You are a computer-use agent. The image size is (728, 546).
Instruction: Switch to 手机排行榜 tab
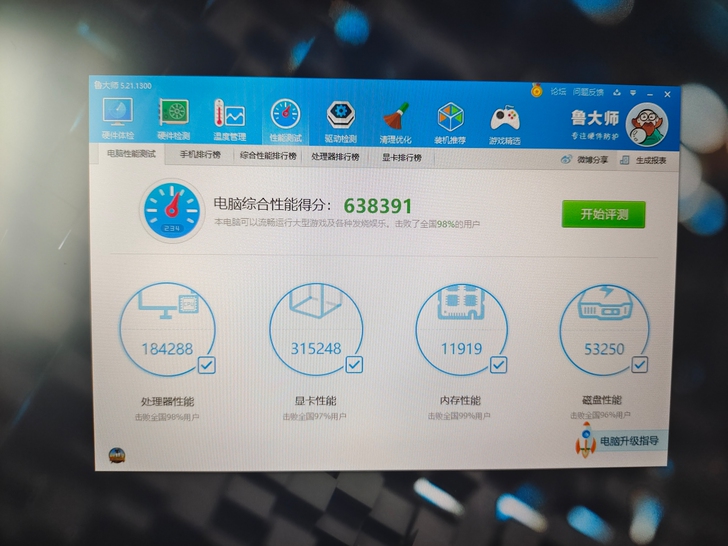pyautogui.click(x=200, y=155)
